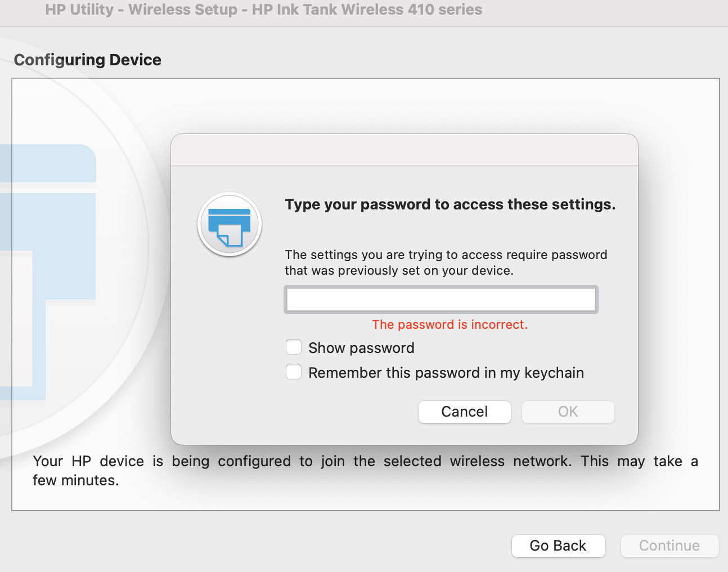Click 'Remember this password in my keychain' label
This screenshot has height=572, width=728.
pos(446,373)
